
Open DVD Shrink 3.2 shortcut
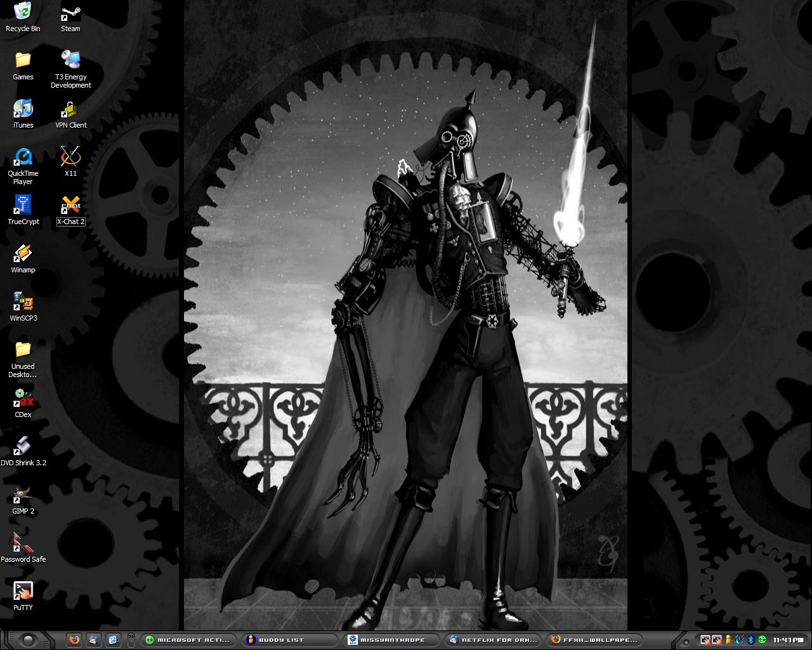[23, 451]
